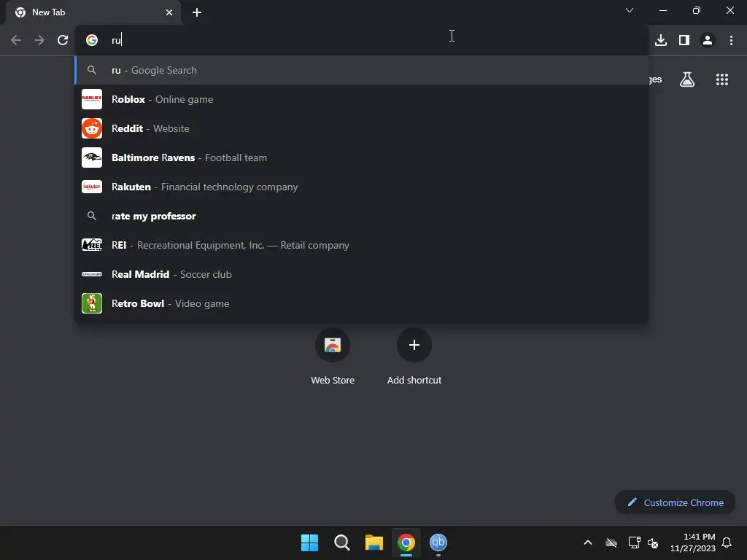
Task: Click the Roblox logo icon
Action: (92, 99)
